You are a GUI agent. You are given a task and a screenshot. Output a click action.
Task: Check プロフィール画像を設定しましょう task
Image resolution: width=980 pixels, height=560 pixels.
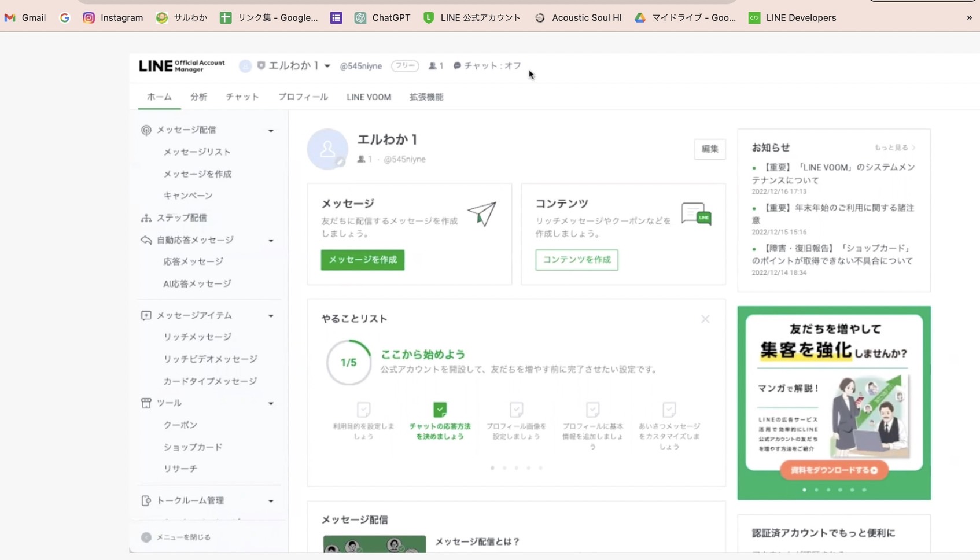tap(517, 410)
